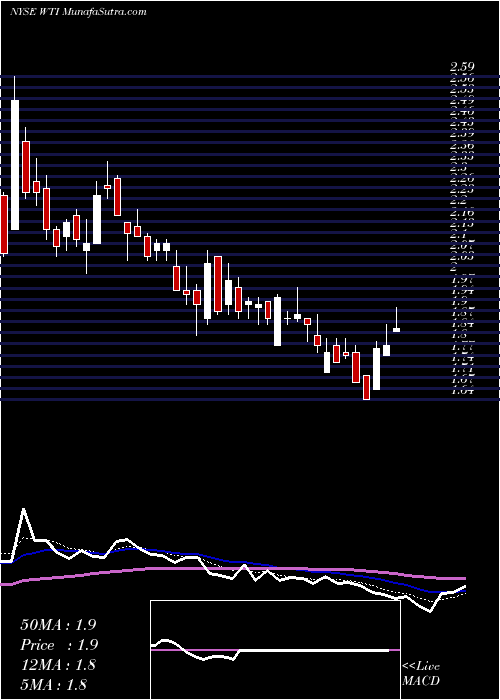Click the final rightmost candlestick on the chart
The height and width of the screenshot is (700, 500).
coord(396,320)
